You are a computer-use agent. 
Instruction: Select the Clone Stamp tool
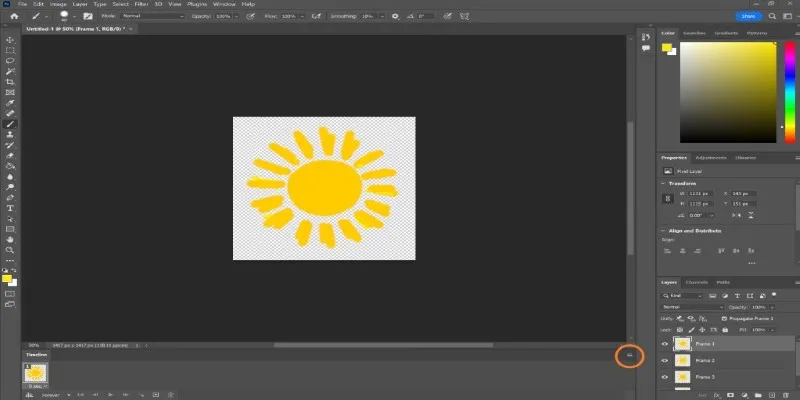10,135
